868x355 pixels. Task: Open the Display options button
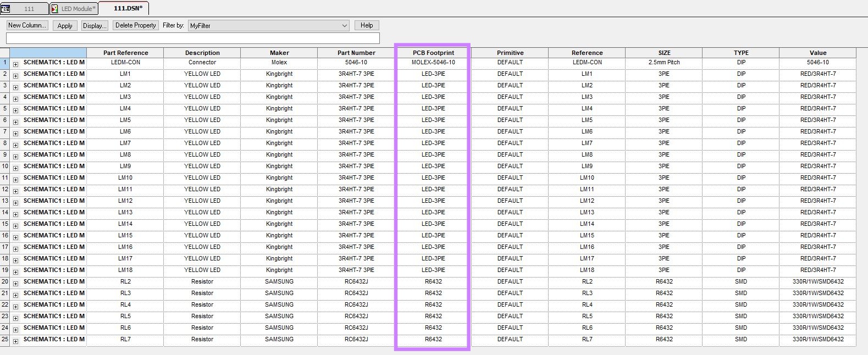coord(95,26)
